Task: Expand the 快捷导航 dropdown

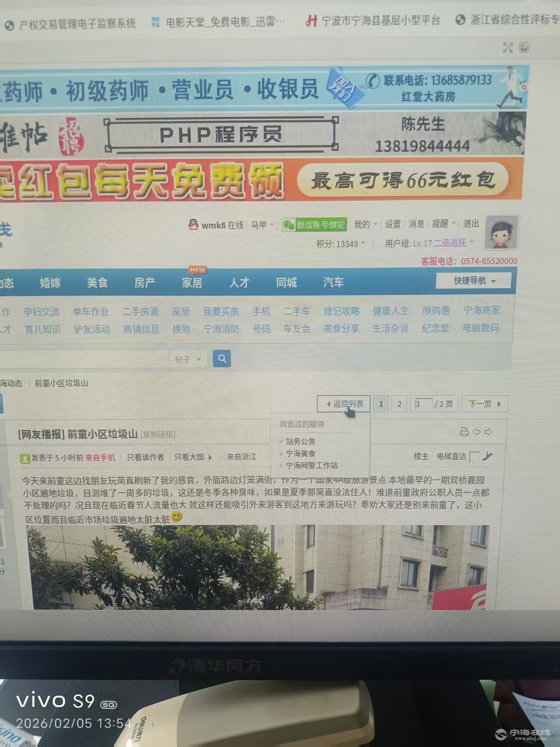Action: [x=473, y=281]
